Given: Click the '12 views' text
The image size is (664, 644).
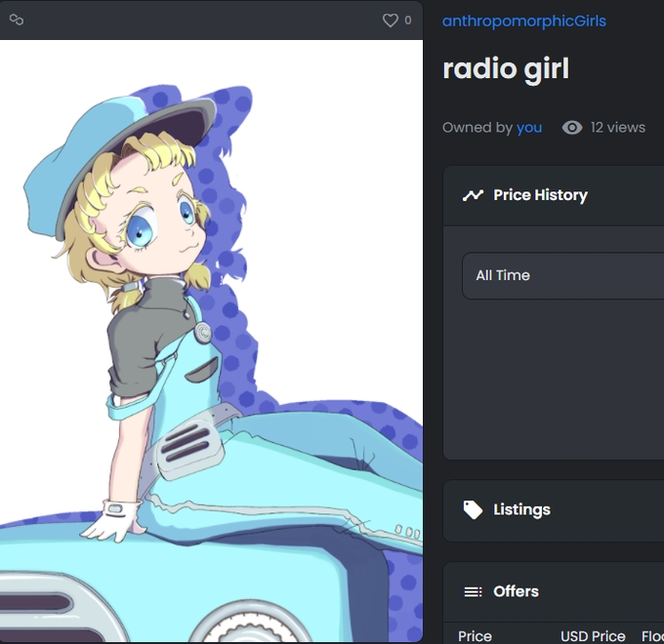Looking at the screenshot, I should tap(617, 128).
